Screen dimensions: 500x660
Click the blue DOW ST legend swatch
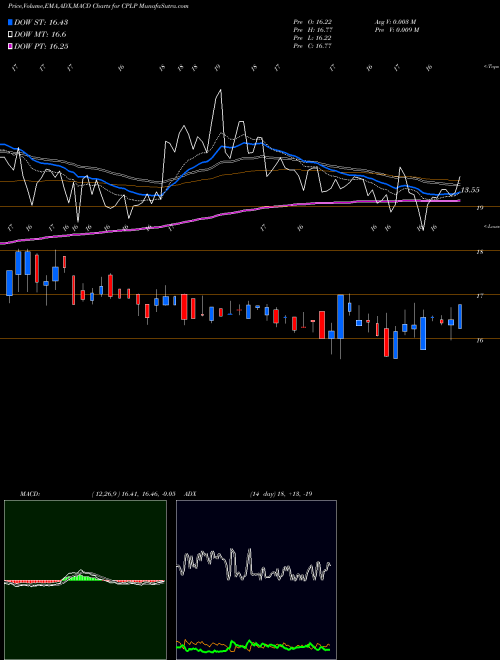[10, 22]
